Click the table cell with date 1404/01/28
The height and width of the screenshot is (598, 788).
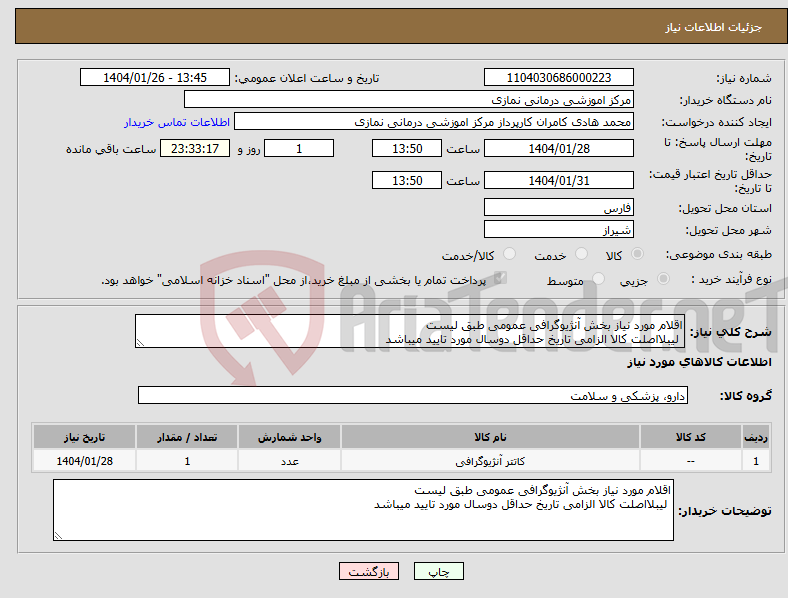click(84, 461)
